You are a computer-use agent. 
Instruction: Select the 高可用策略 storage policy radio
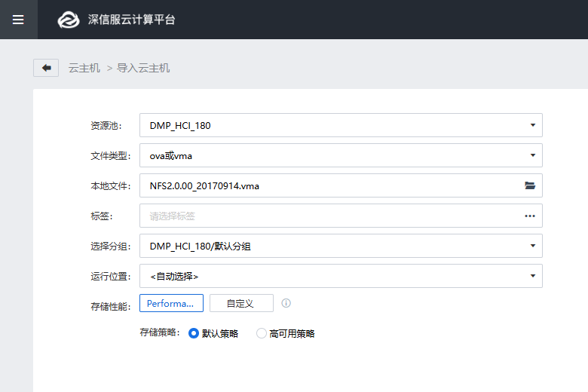(x=262, y=333)
